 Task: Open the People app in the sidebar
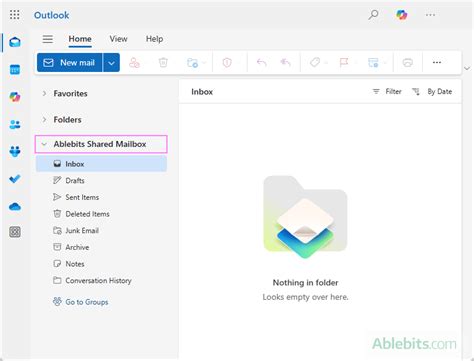pos(15,125)
